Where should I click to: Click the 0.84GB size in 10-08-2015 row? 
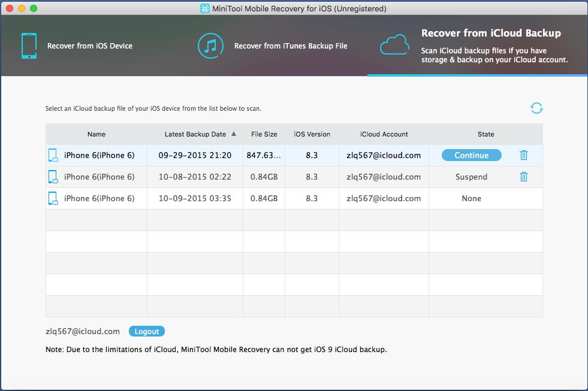(x=264, y=177)
